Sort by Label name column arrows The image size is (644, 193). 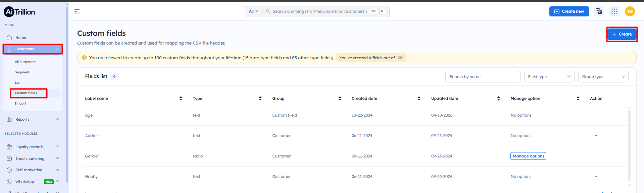click(x=181, y=99)
